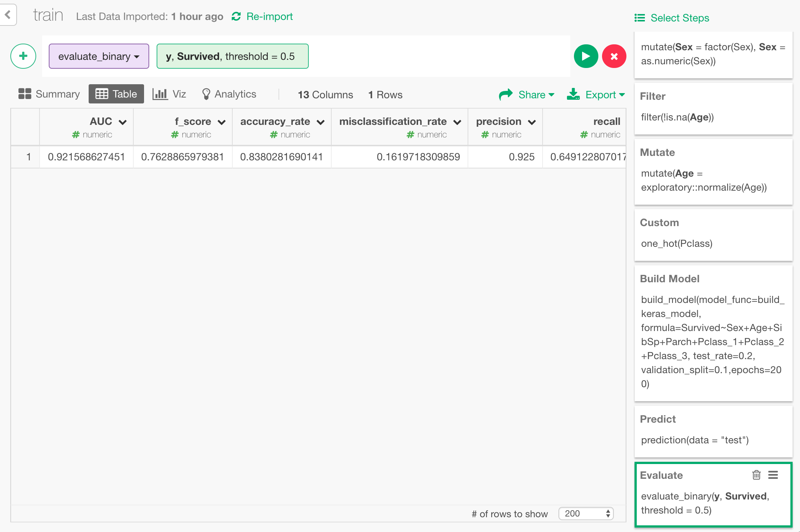Delete the Evaluate step via trash icon
The width and height of the screenshot is (800, 532).
pos(756,475)
